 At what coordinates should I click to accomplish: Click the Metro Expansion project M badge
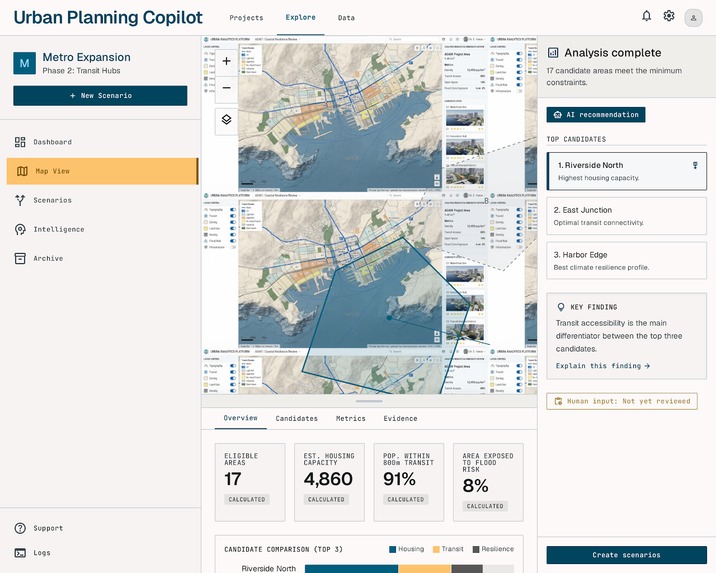pos(24,63)
